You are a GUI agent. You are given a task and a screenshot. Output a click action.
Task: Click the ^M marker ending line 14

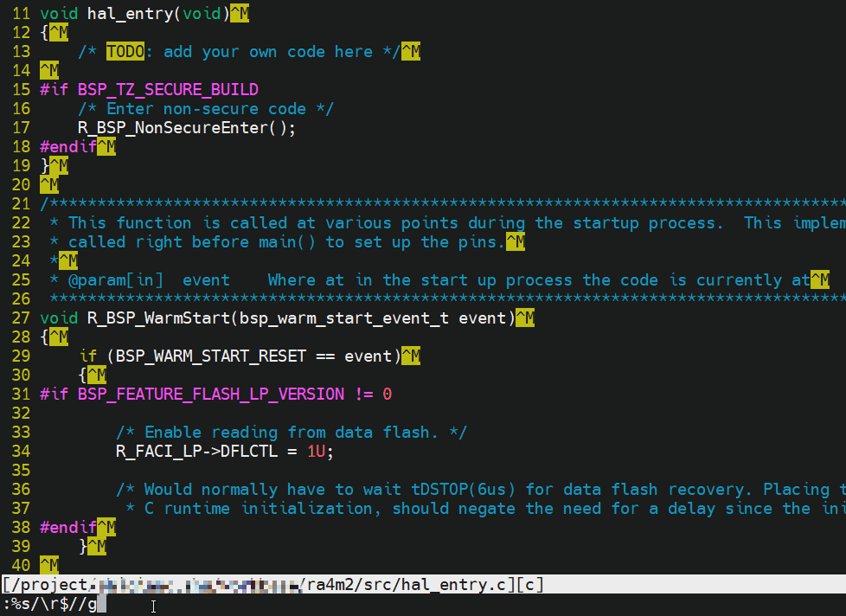[49, 71]
